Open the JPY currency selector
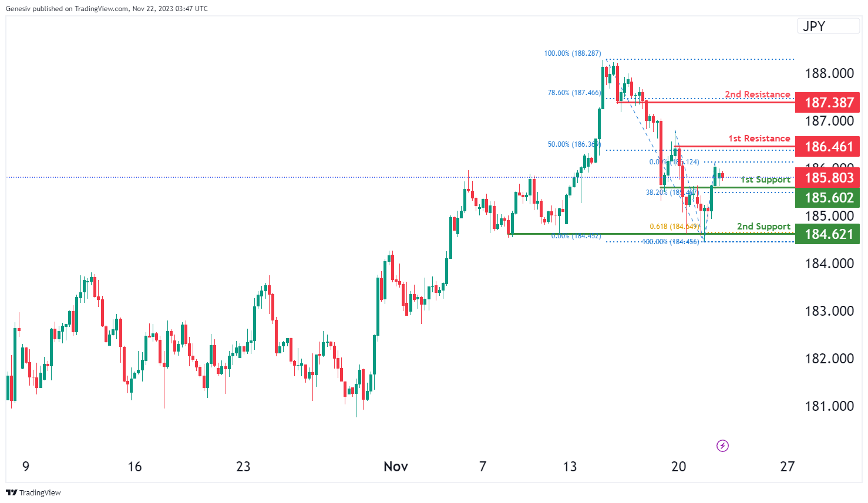868x503 pixels. click(828, 26)
